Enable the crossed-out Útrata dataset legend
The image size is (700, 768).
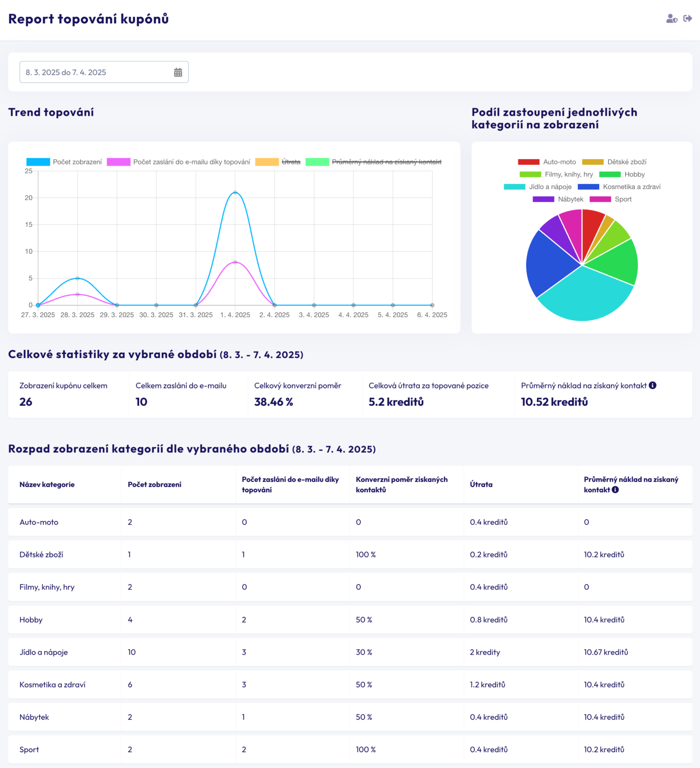point(278,162)
